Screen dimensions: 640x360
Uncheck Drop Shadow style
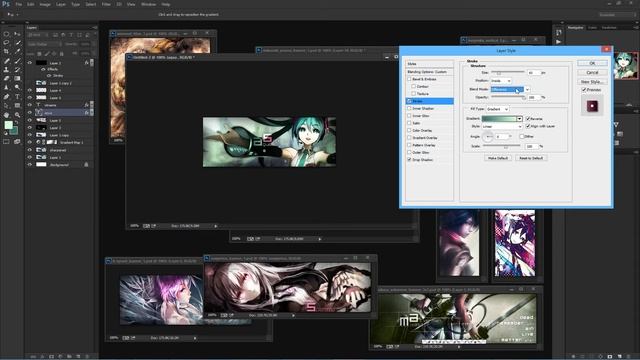point(409,160)
